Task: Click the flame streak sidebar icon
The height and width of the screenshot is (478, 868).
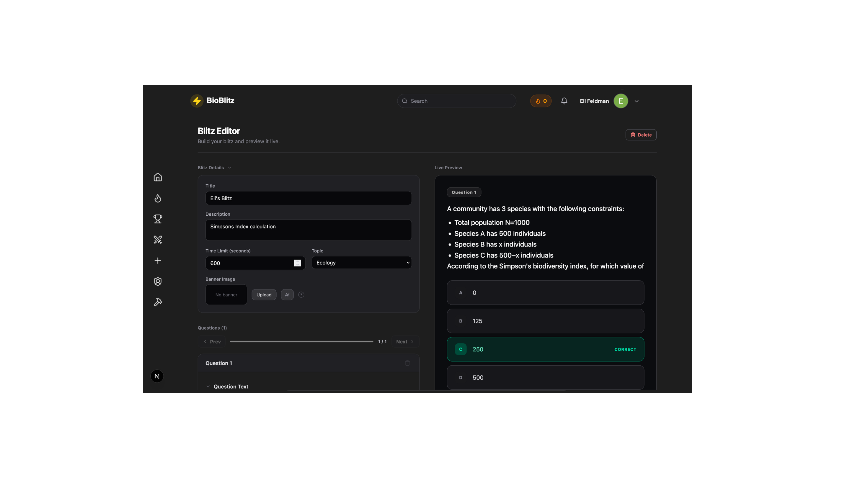Action: tap(158, 198)
